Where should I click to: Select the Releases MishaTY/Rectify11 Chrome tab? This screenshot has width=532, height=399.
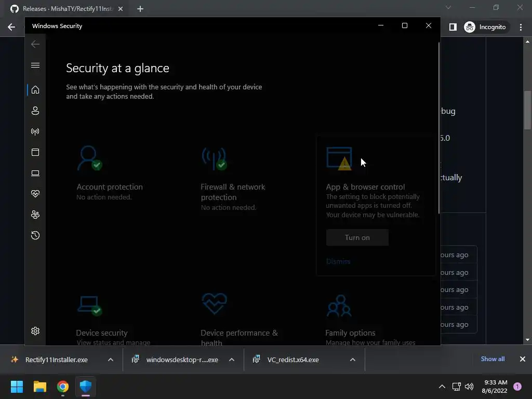pos(67,9)
